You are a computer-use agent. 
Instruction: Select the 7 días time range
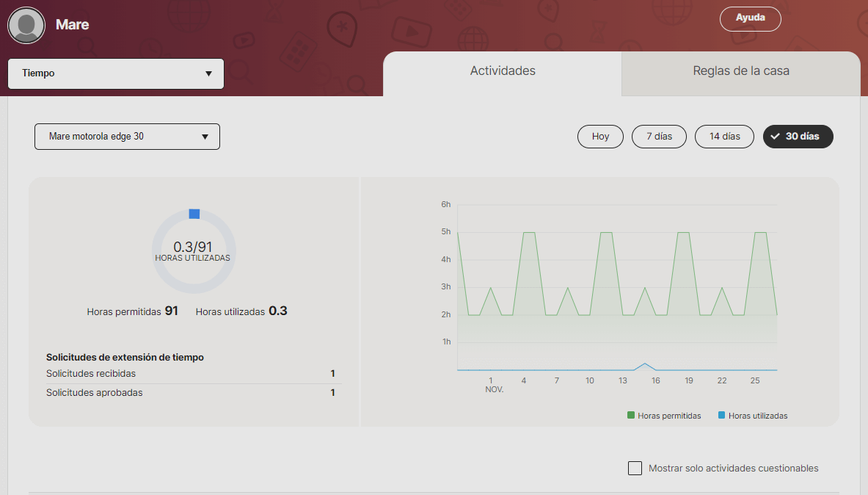tap(659, 137)
